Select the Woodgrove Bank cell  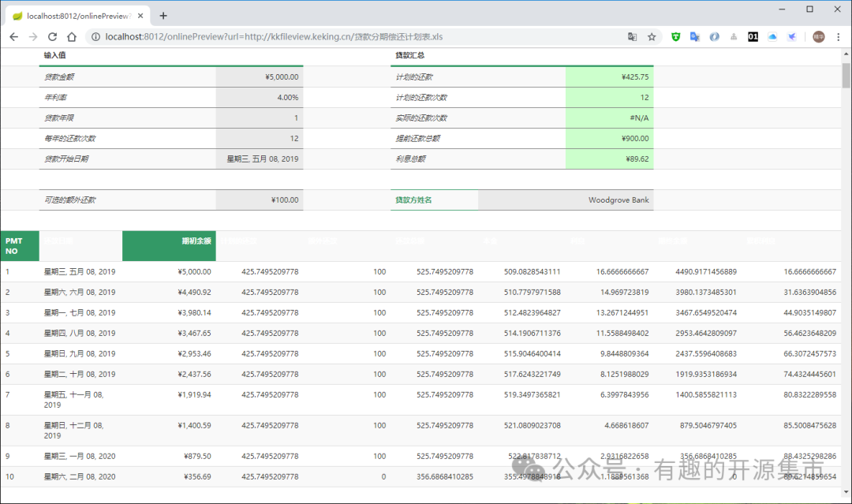[566, 200]
